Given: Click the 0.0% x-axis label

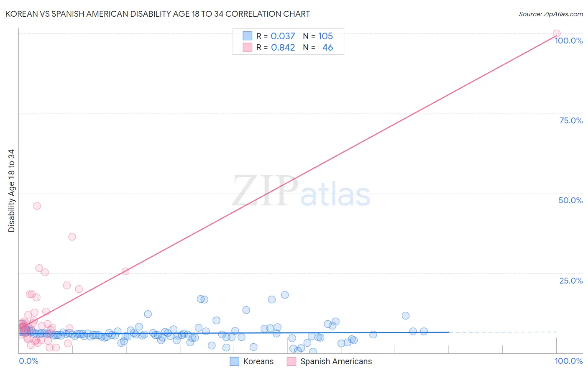Looking at the screenshot, I should click(28, 361).
